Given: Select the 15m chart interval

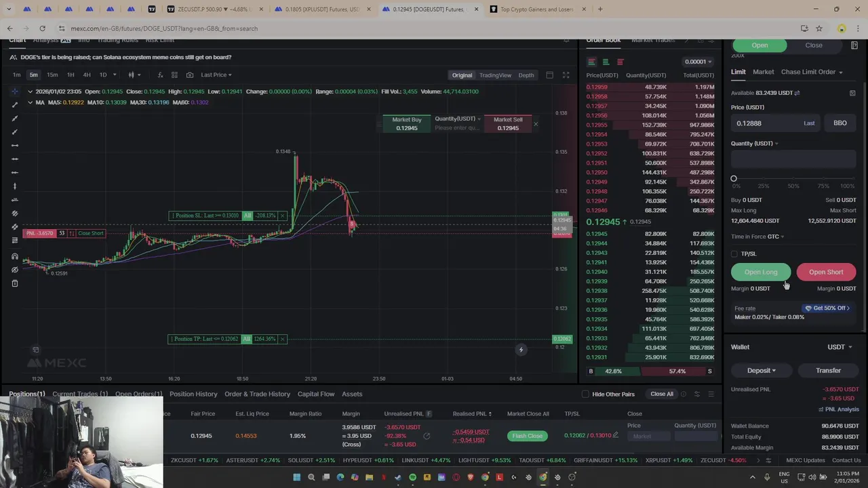Looking at the screenshot, I should [x=52, y=75].
